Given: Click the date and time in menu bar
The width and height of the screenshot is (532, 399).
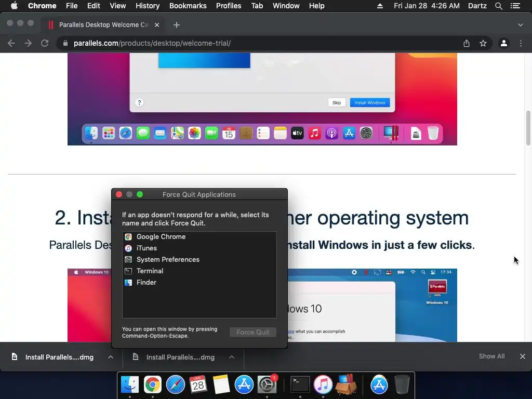Looking at the screenshot, I should coord(427,6).
